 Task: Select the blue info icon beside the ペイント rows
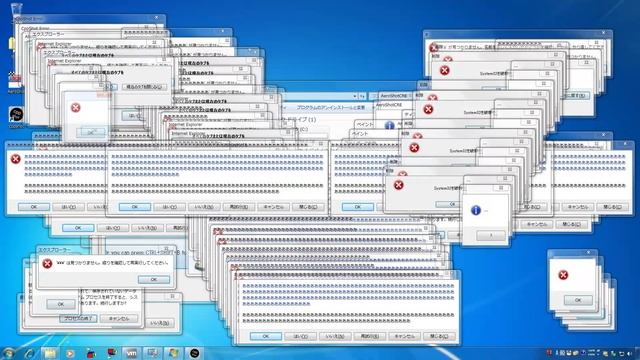[389, 125]
